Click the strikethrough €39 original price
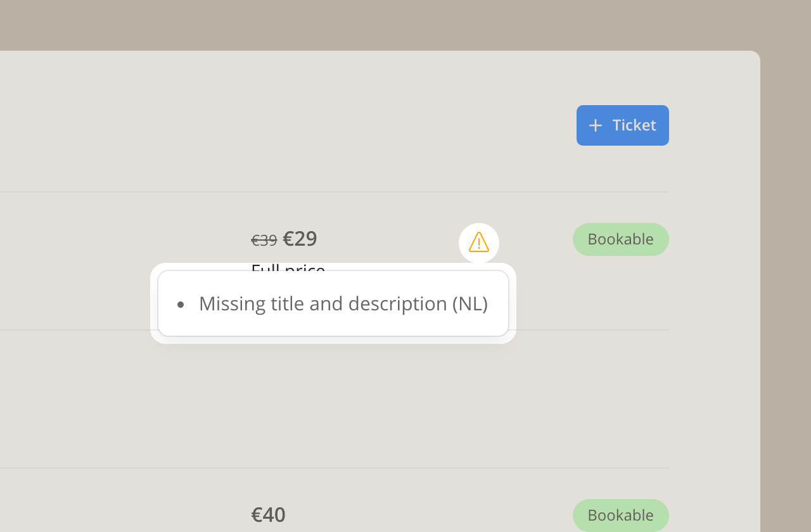Viewport: 811px width, 532px height. [x=264, y=240]
